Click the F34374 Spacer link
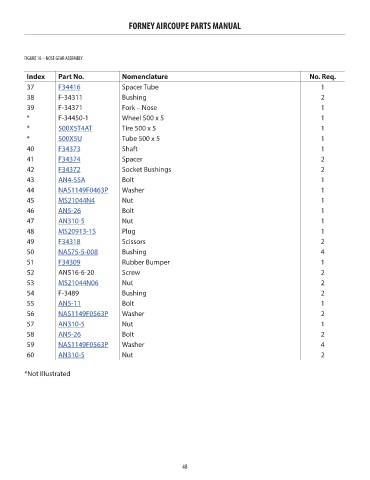 (69, 159)
